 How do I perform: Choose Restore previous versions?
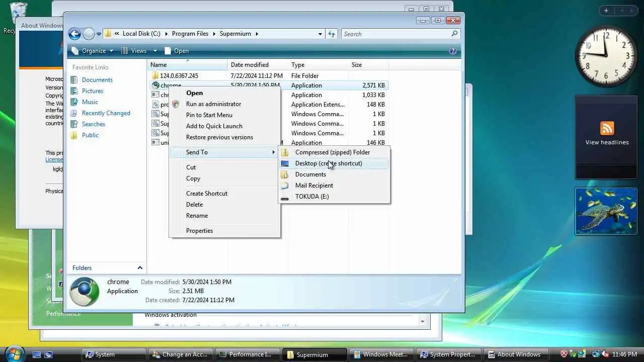pos(224,137)
